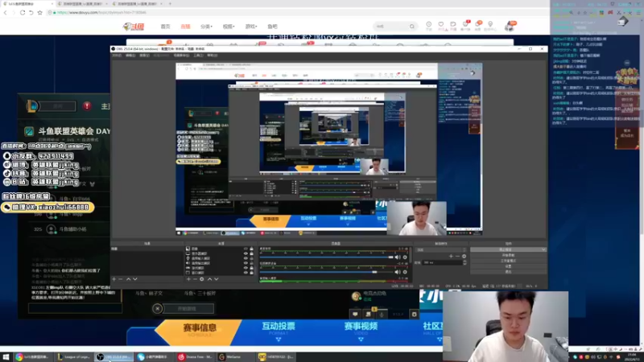Open dropdown arrow on stop streaming button
The width and height of the screenshot is (644, 362).
[543, 249]
